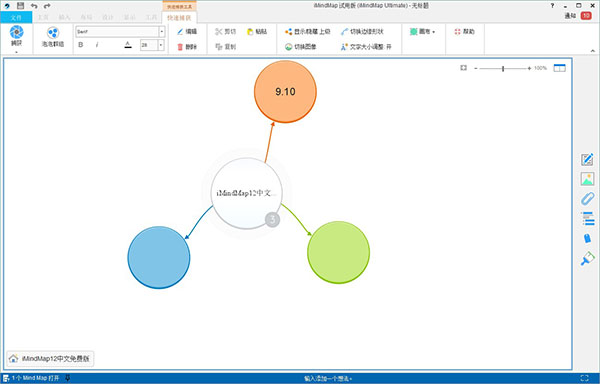Click the save disk icon in title bar
Image resolution: width=600 pixels, height=384 pixels.
click(21, 5)
